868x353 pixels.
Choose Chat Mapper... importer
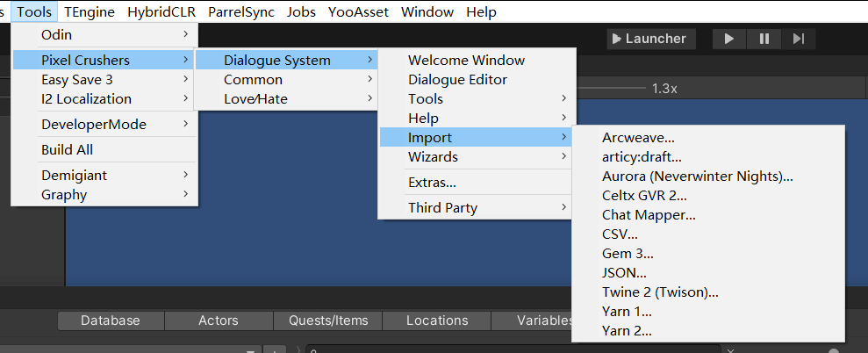pyautogui.click(x=708, y=215)
